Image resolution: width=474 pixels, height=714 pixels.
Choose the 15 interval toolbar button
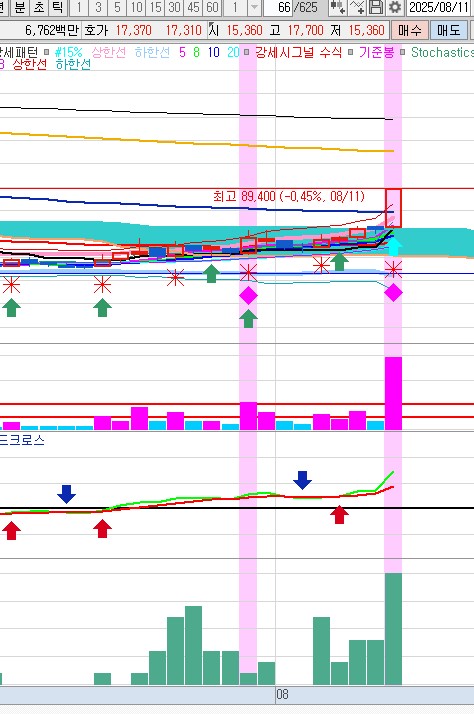(156, 7)
